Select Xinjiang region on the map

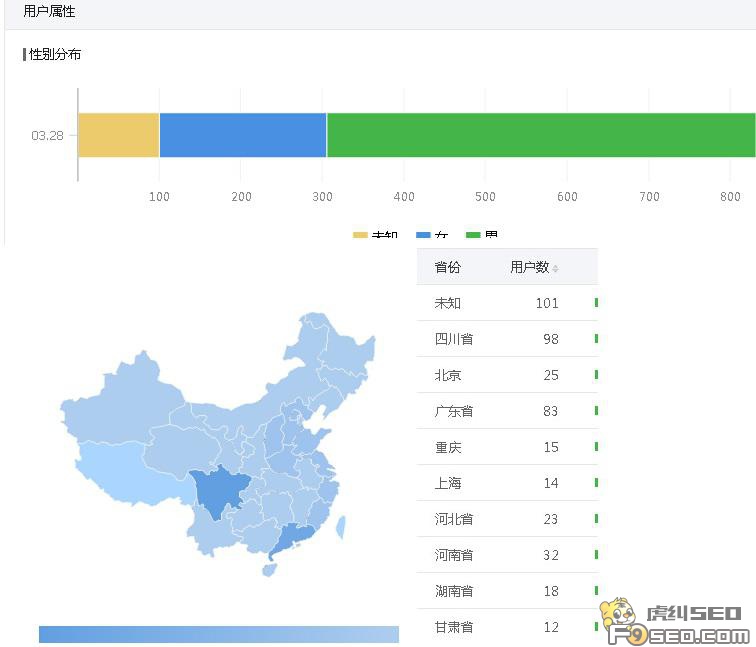pyautogui.click(x=123, y=400)
